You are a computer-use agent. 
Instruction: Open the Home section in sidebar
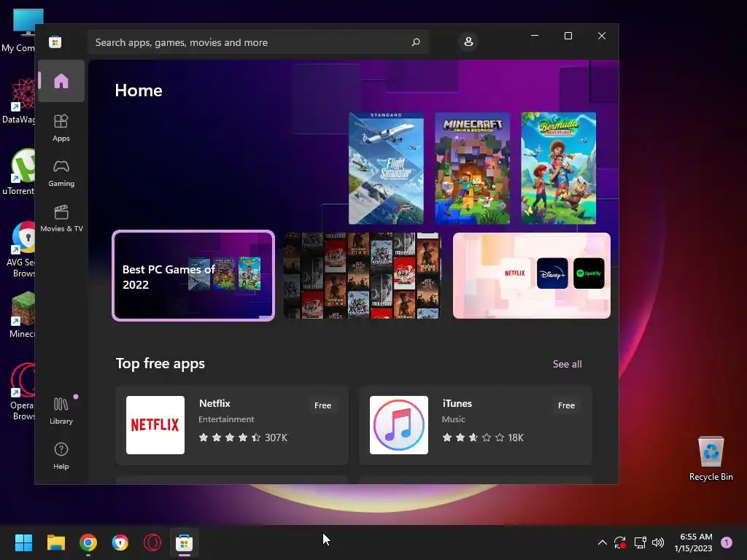pyautogui.click(x=61, y=81)
